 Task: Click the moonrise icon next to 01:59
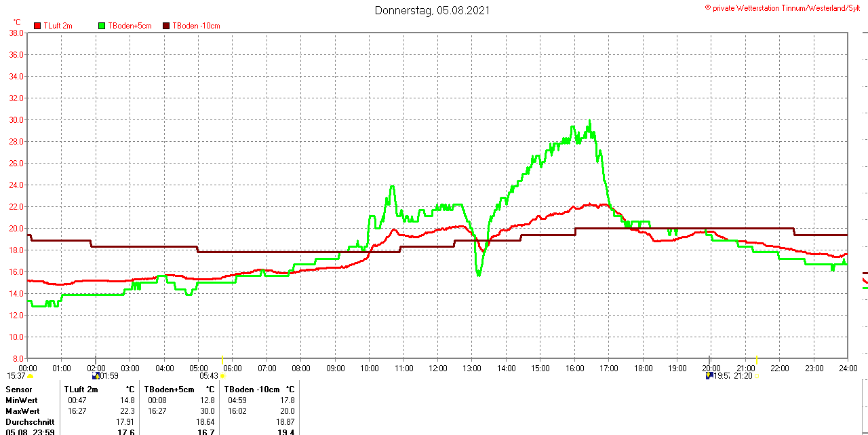(96, 376)
